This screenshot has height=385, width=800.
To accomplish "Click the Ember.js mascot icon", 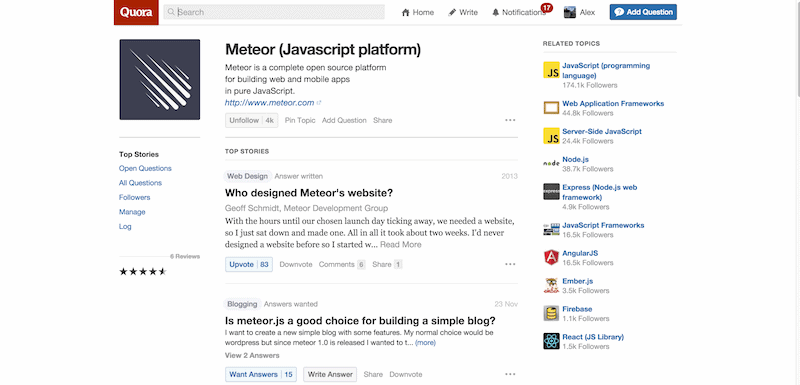I will point(552,286).
